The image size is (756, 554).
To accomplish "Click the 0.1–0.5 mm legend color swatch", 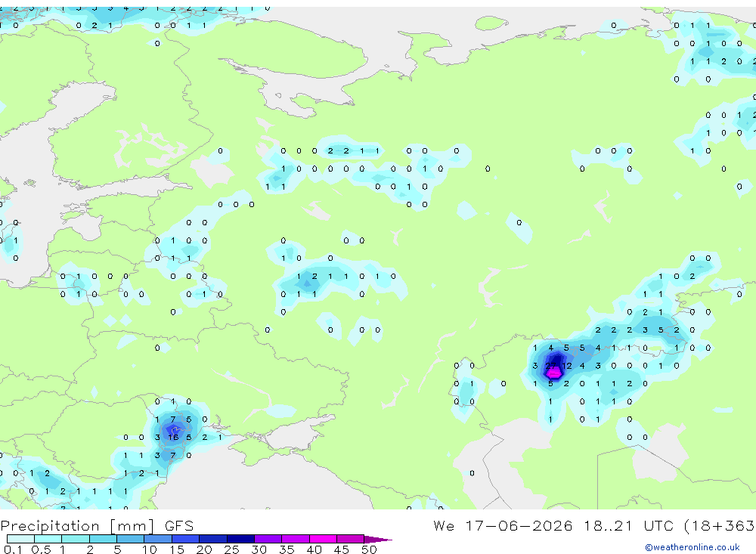I will 20,539.
